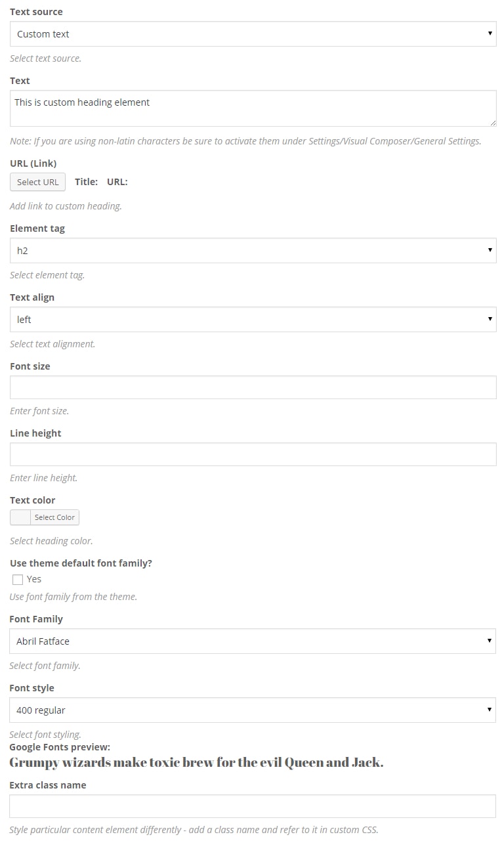Open the Font Family dropdown
The width and height of the screenshot is (504, 862).
coord(253,641)
